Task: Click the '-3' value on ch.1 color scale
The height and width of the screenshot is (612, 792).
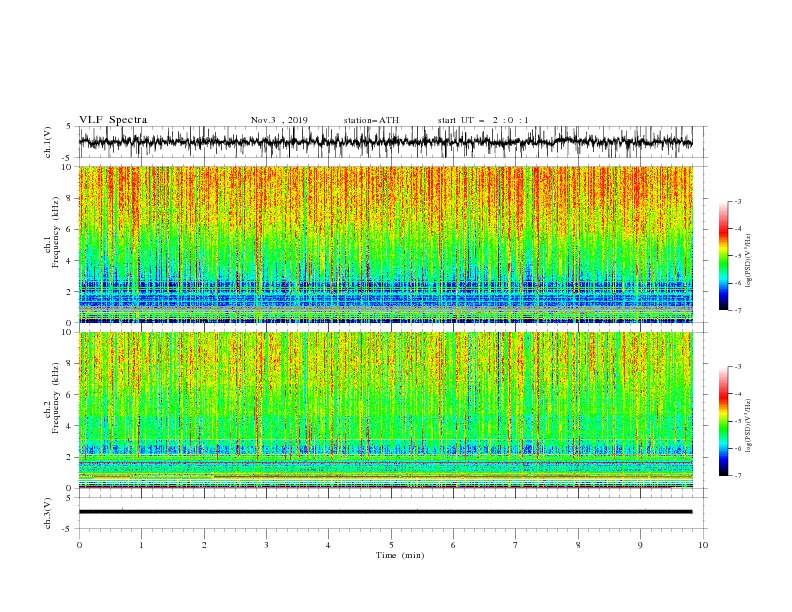Action: [737, 201]
